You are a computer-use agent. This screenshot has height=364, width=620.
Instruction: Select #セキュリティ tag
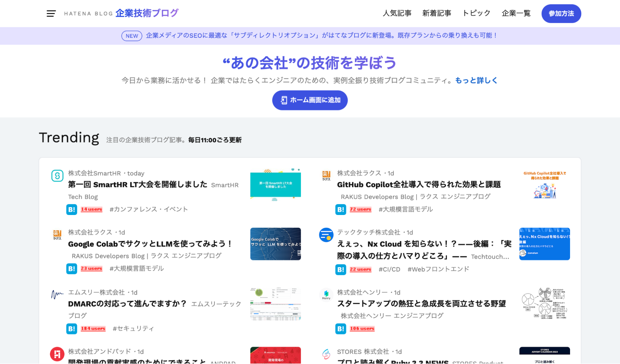[133, 329]
